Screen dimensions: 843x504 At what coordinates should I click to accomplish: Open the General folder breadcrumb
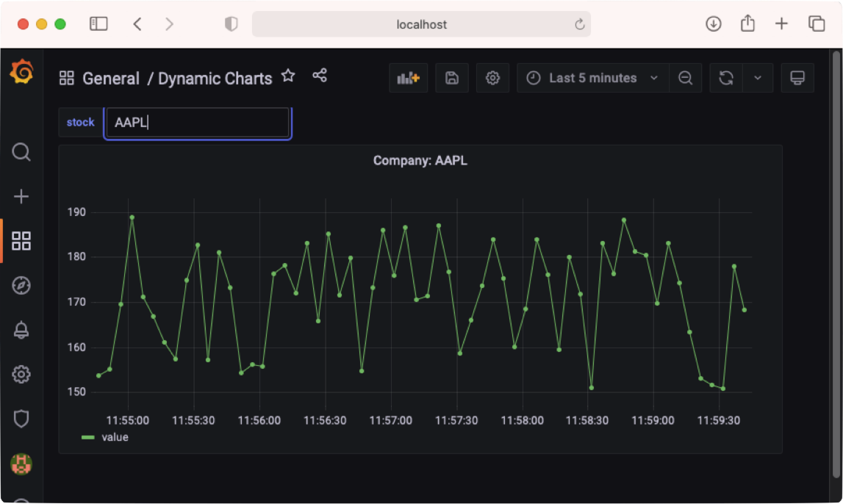(110, 78)
